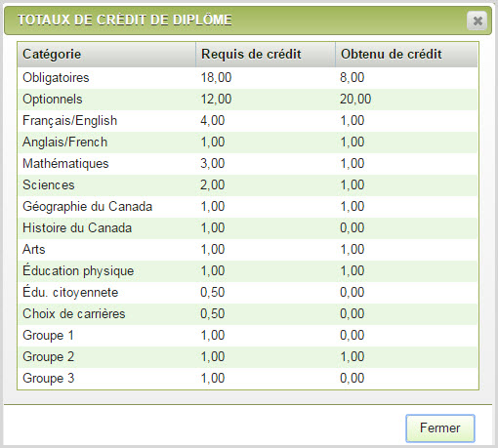
Task: Select the Éducation physique row
Action: pos(248,271)
